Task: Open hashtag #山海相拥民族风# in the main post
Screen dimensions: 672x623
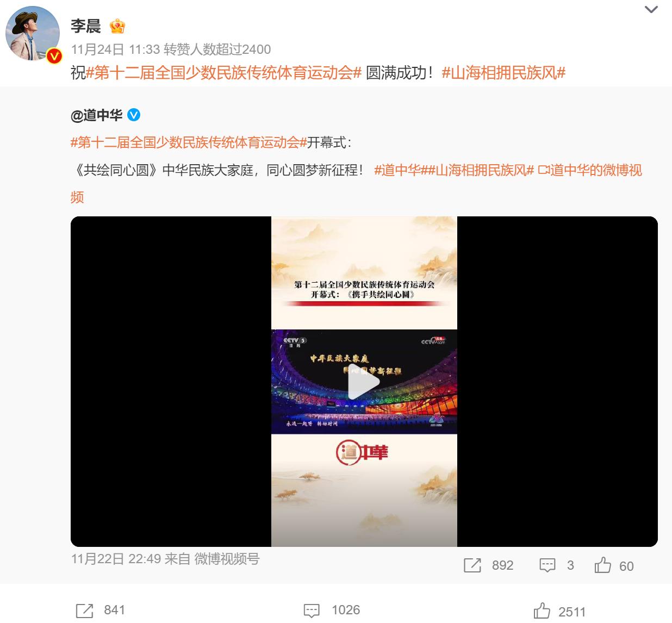Action: coord(504,72)
